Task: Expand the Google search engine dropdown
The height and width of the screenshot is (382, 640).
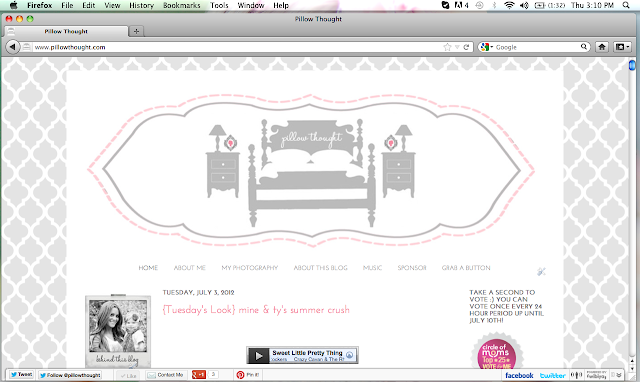Action: 486,47
